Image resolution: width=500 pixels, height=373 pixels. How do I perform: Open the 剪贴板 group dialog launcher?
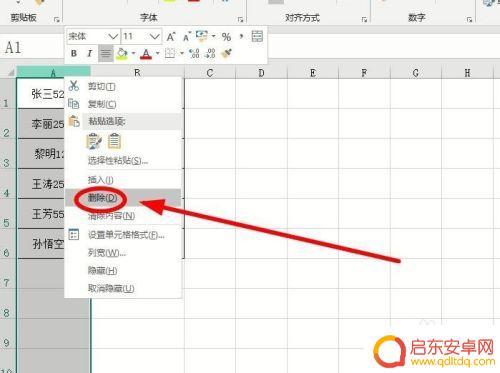tap(56, 20)
